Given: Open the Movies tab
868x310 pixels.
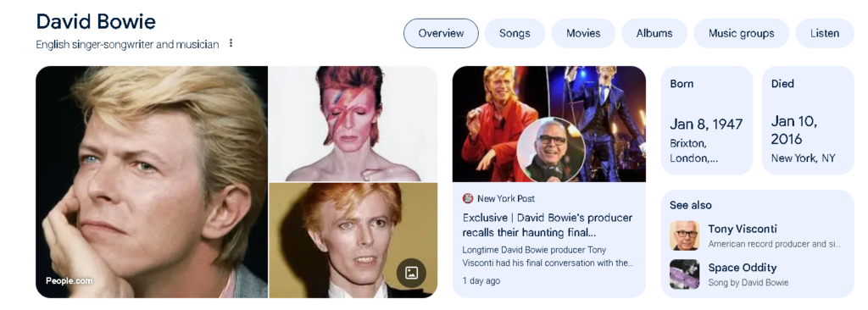Looking at the screenshot, I should point(583,33).
